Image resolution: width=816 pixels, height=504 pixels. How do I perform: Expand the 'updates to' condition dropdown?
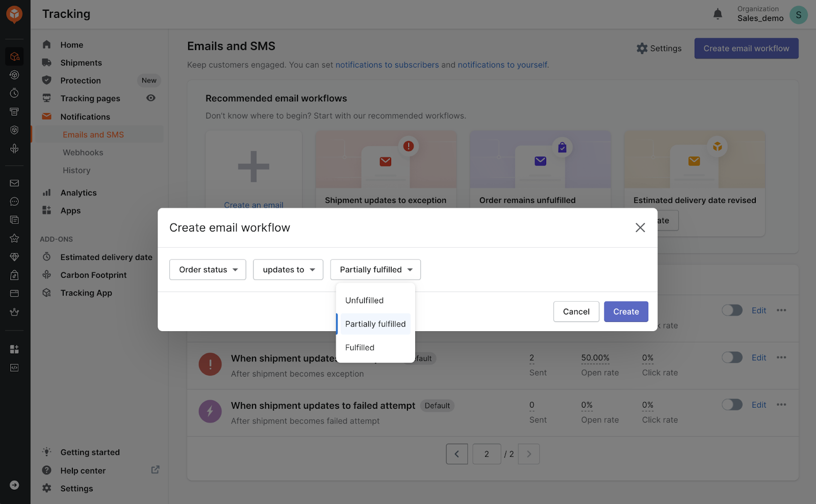click(x=288, y=270)
